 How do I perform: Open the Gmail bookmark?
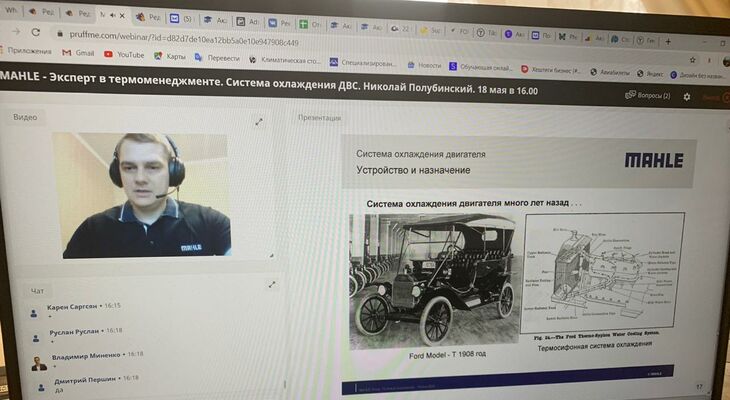pyautogui.click(x=78, y=53)
